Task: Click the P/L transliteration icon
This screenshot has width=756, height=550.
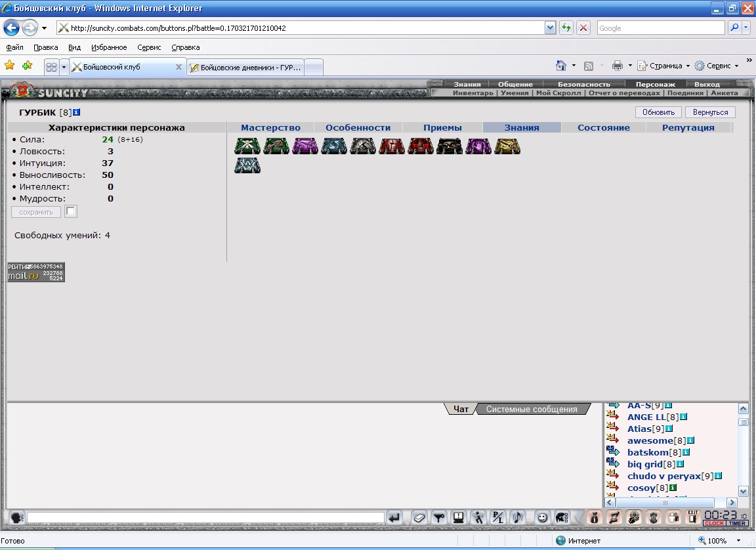Action: (x=497, y=518)
